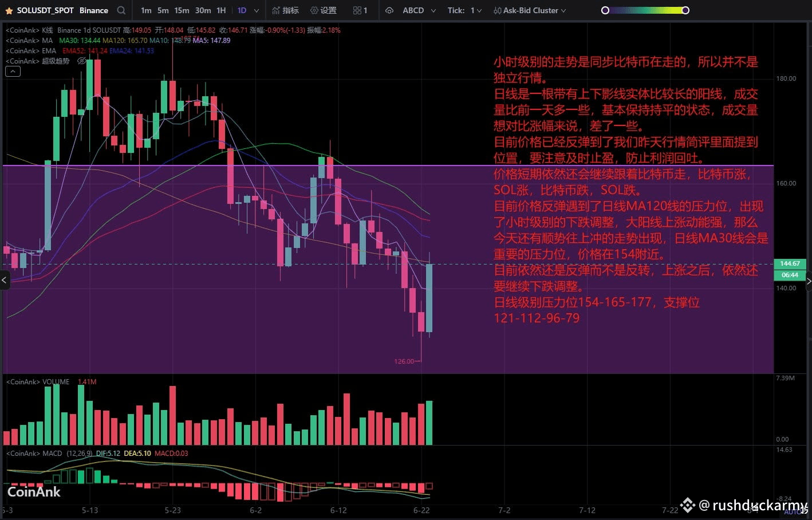The height and width of the screenshot is (520, 812).
Task: Open the 设置 chart settings
Action: pyautogui.click(x=324, y=10)
